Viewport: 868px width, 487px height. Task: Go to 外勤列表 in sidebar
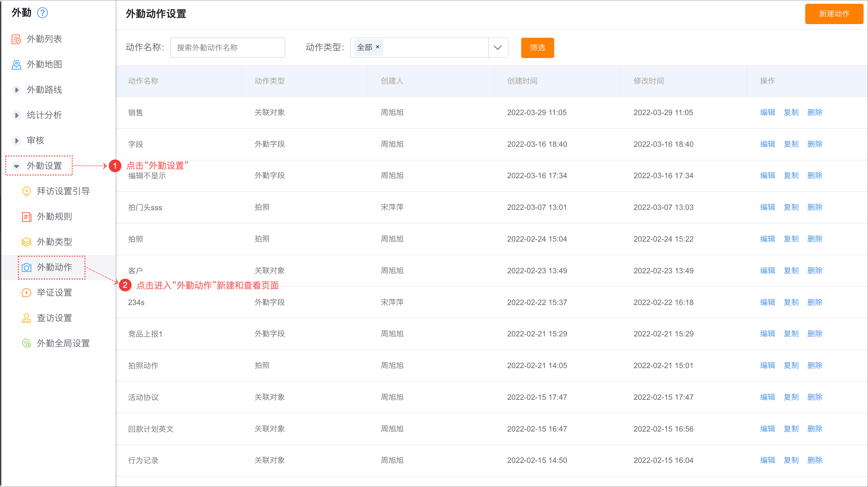44,39
